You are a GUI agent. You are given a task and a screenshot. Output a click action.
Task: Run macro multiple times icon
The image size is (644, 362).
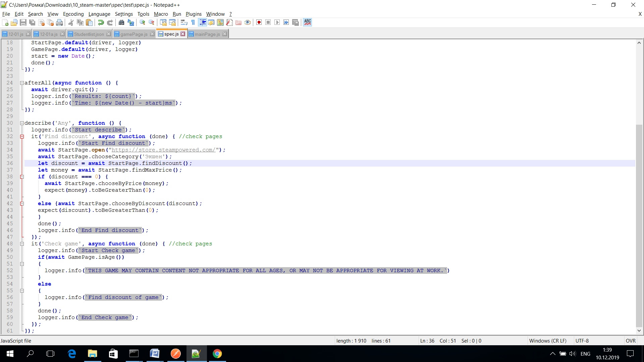[286, 22]
